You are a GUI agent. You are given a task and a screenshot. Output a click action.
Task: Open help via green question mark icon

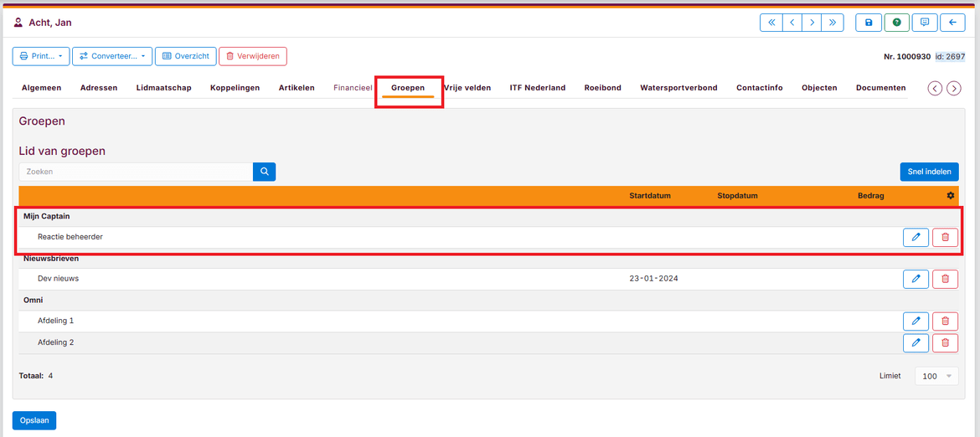(896, 23)
